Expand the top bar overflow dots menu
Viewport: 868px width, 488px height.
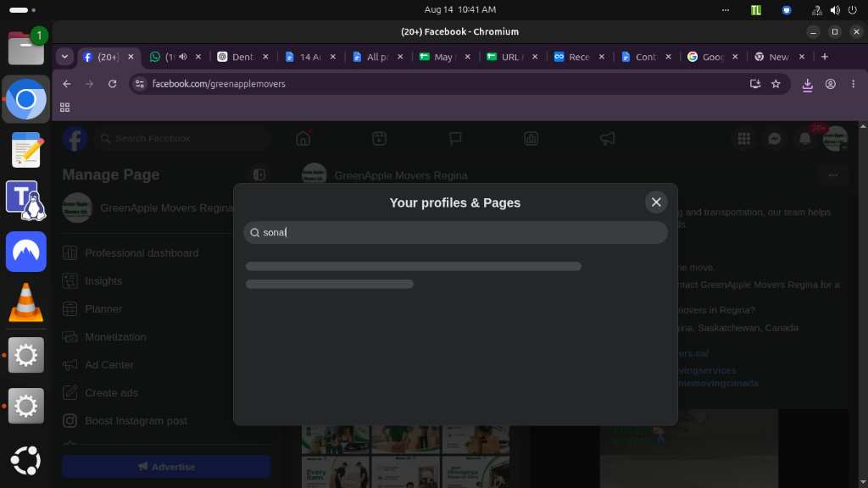coord(726,10)
